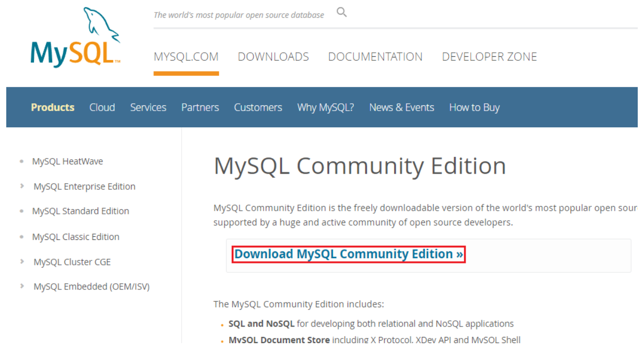This screenshot has height=351, width=644.
Task: Click the MySQL Community Edition heading
Action: (360, 166)
